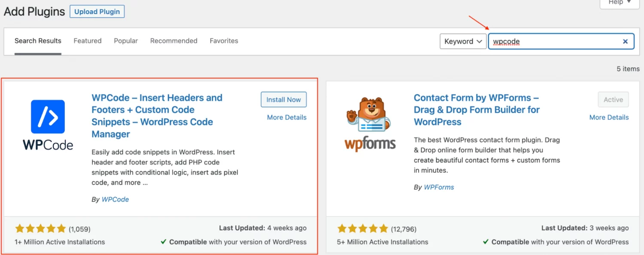
Task: Click the Active button on WPForms card
Action: pos(613,99)
